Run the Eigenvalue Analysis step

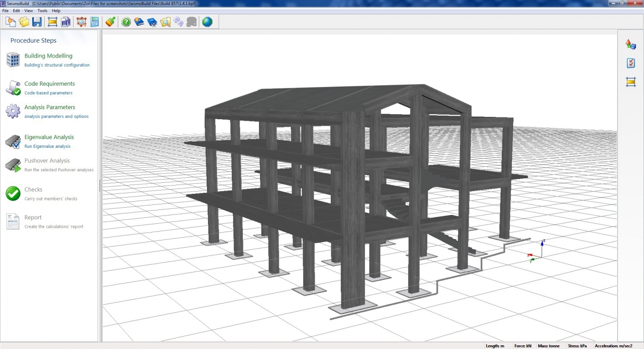[x=49, y=137]
